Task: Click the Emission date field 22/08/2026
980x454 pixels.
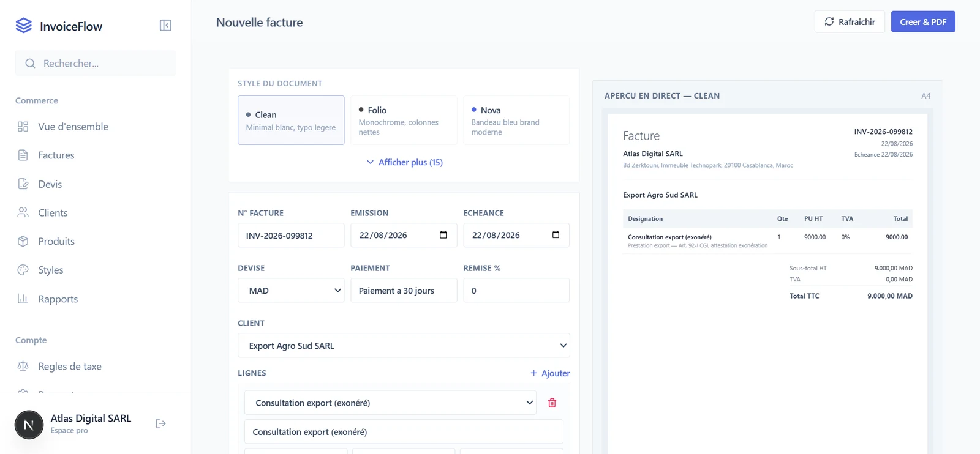Action: 404,236
